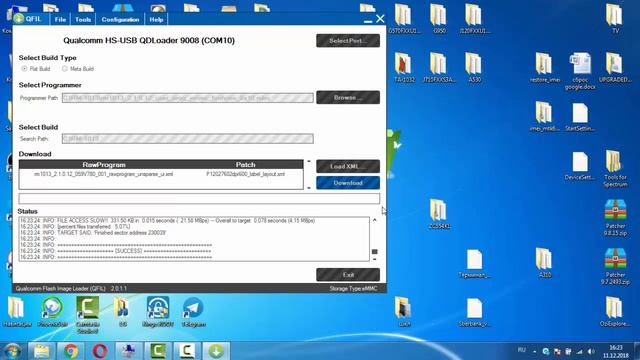Open the StartSettings file icon

[580, 116]
